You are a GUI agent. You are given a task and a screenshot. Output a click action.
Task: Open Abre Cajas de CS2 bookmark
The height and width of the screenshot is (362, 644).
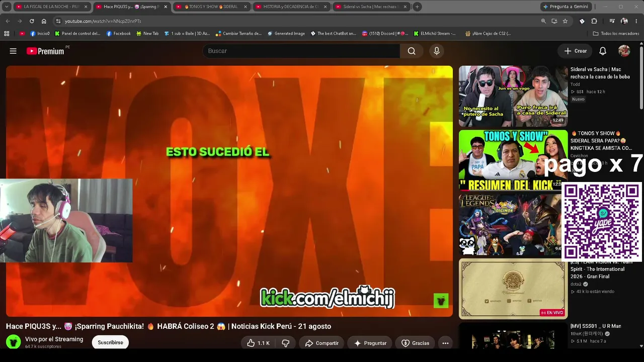[x=488, y=34]
